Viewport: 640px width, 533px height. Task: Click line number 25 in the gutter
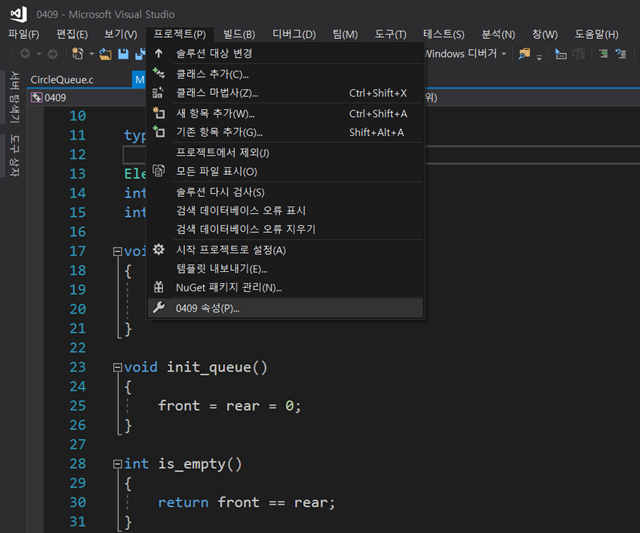(x=78, y=406)
